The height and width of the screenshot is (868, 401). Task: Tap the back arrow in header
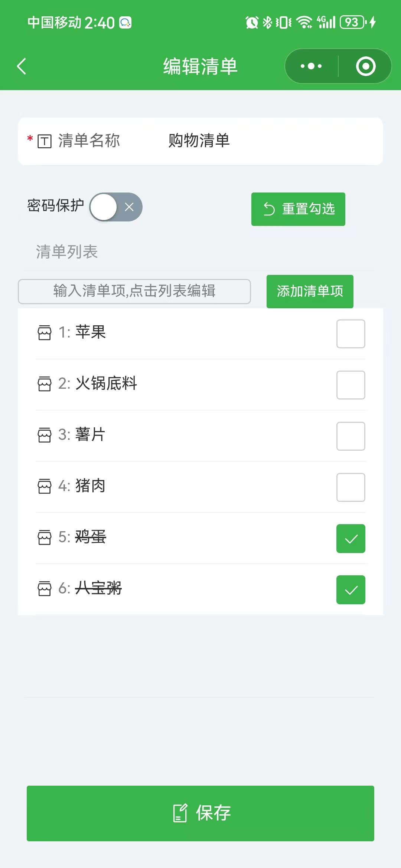tap(22, 66)
